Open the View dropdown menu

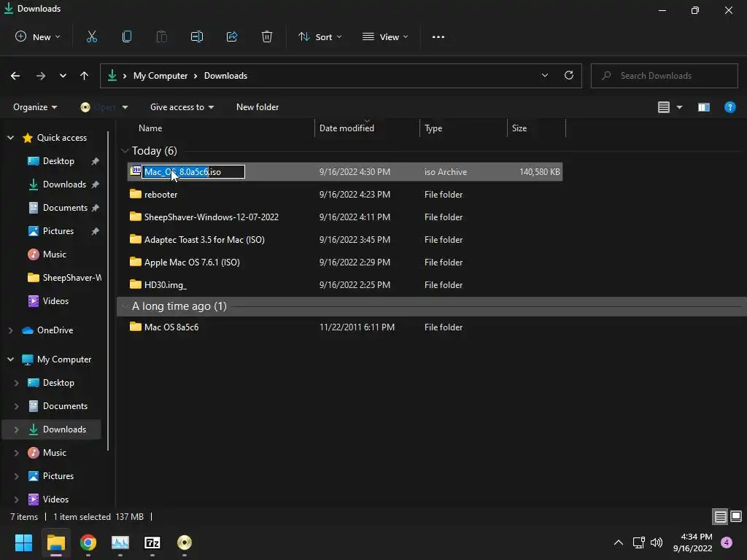[385, 36]
